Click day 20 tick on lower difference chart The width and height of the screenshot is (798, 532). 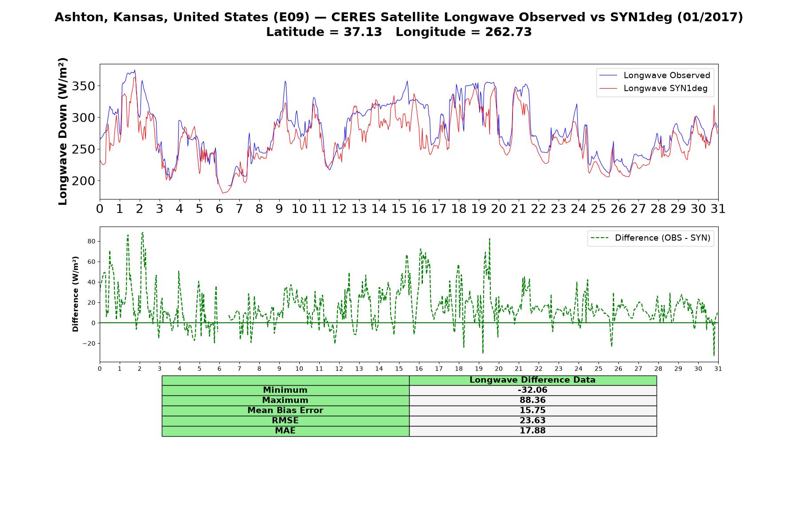pyautogui.click(x=499, y=369)
